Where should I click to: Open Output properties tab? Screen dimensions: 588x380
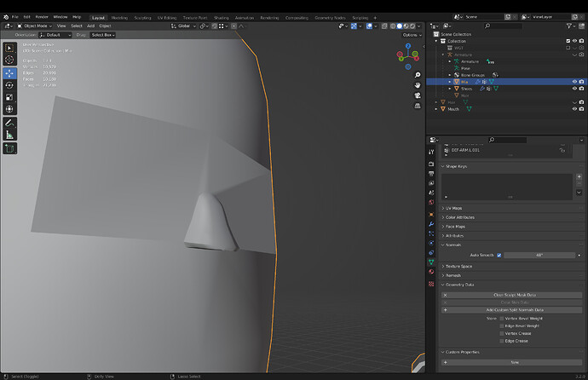[431, 174]
